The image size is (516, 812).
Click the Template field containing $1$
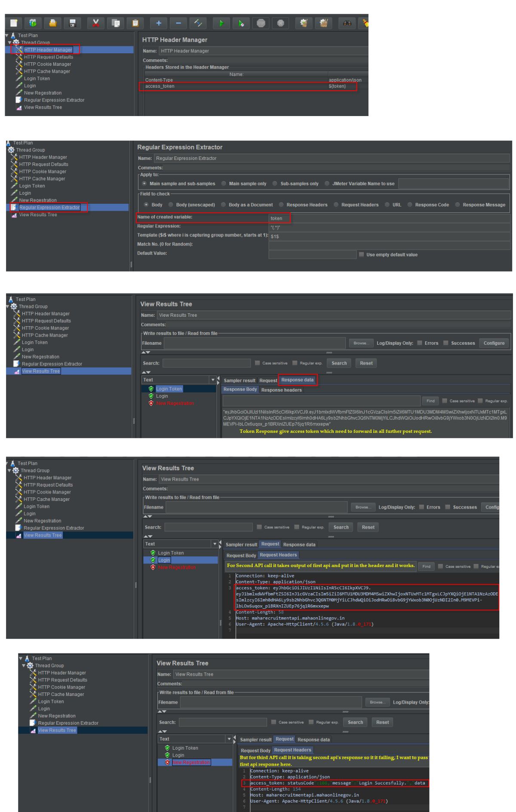[x=390, y=236]
